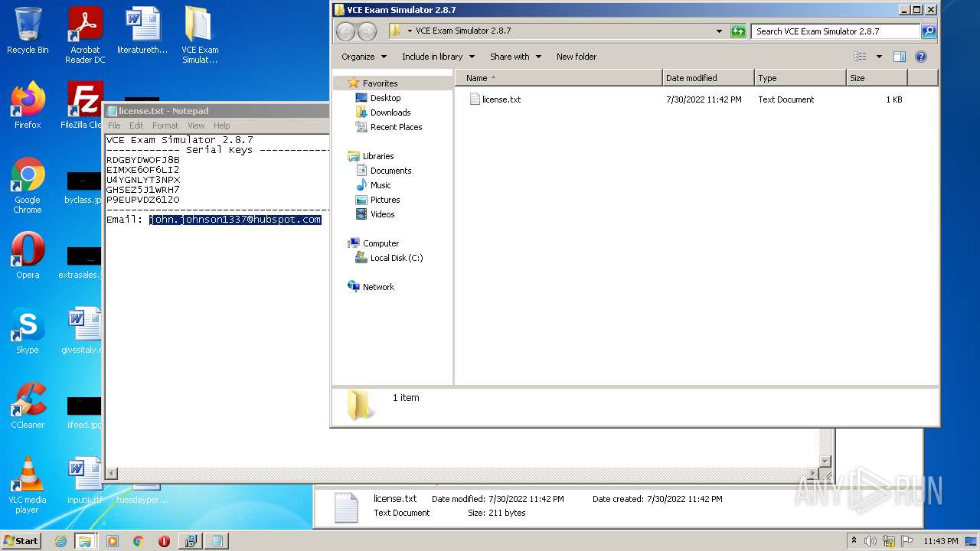Viewport: 980px width, 551px height.
Task: Select the literatureth Word document icon
Action: [142, 31]
